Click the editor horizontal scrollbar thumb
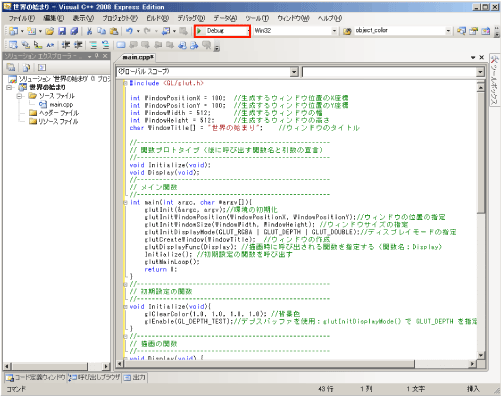The image size is (501, 396). coord(269,364)
